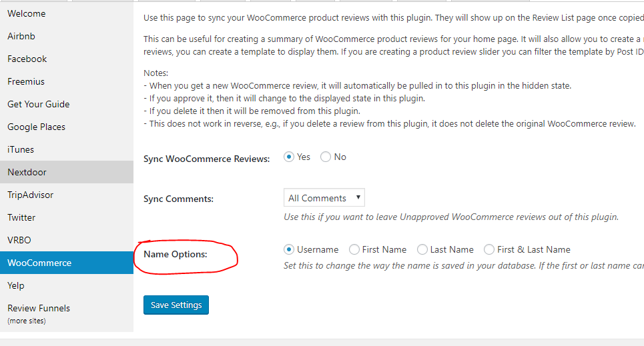This screenshot has width=644, height=346.
Task: Open the TripAdvisor tab
Action: tap(67, 195)
